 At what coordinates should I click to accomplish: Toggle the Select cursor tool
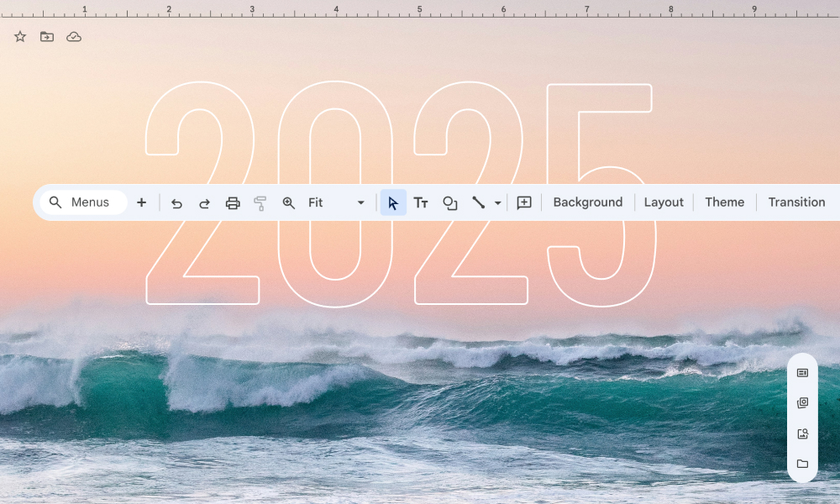pyautogui.click(x=393, y=202)
